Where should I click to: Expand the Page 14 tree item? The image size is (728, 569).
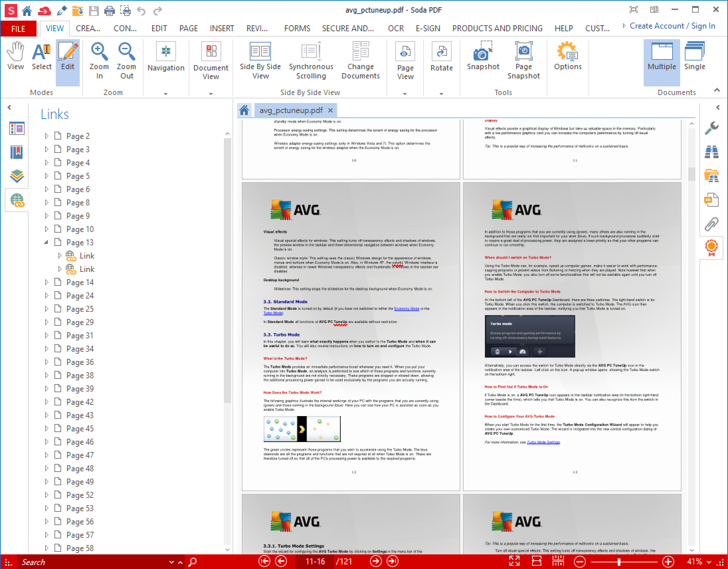[x=46, y=282]
